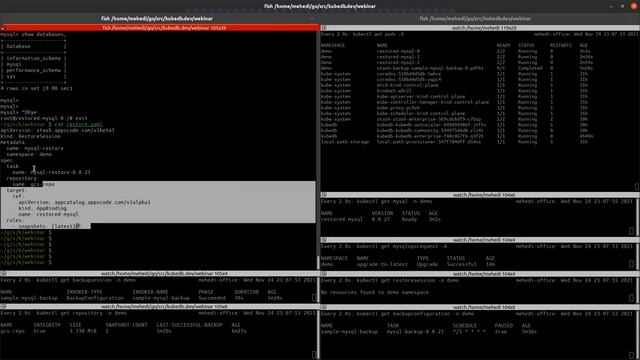This screenshot has width=640, height=360.
Task: Close the first fish webinar tab
Action: pyautogui.click(x=312, y=18)
